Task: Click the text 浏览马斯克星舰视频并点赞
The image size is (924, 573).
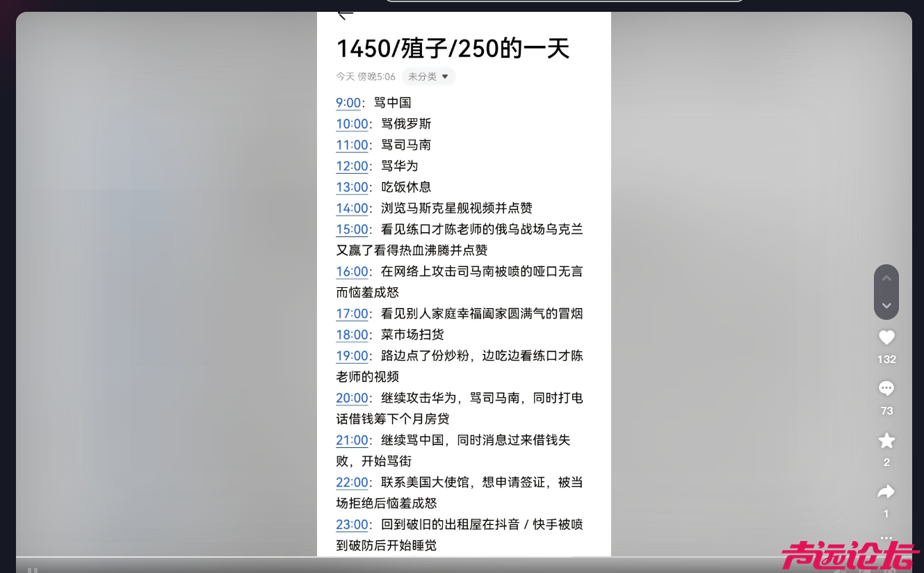Action: click(x=457, y=208)
